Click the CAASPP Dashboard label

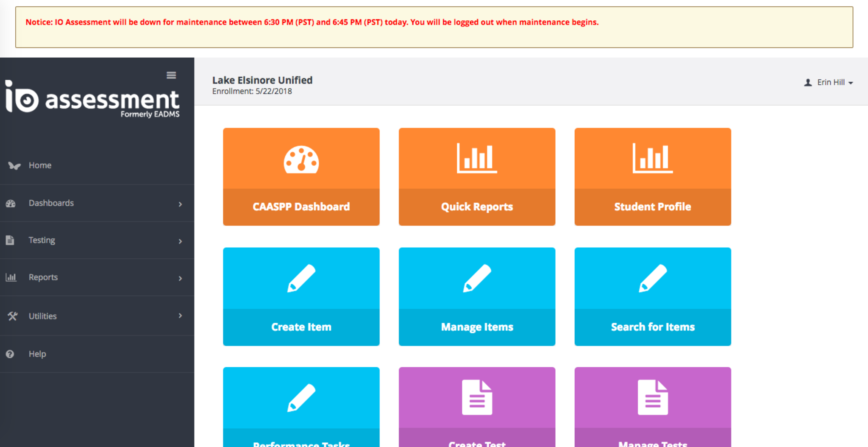click(x=301, y=207)
